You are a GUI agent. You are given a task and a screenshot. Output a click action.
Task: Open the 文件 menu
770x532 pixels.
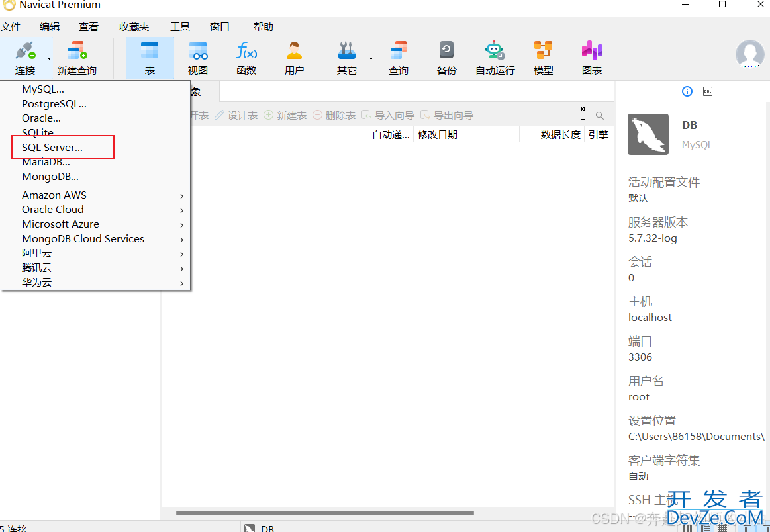[x=11, y=27]
